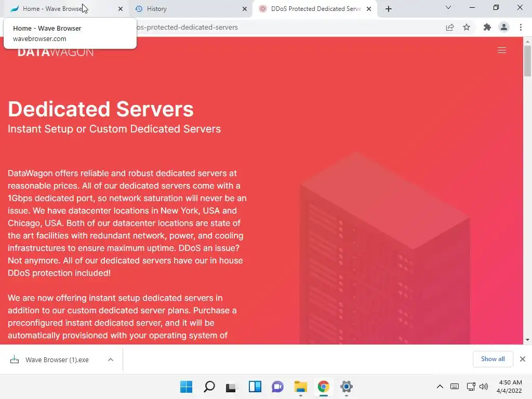Expand Wave Browser (1).exe download options chevron

tap(111, 360)
